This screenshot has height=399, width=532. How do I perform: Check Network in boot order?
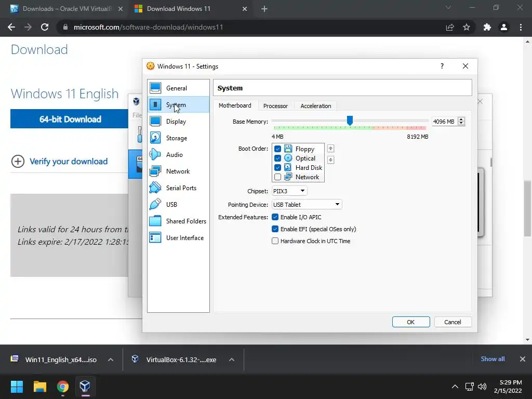pyautogui.click(x=277, y=177)
